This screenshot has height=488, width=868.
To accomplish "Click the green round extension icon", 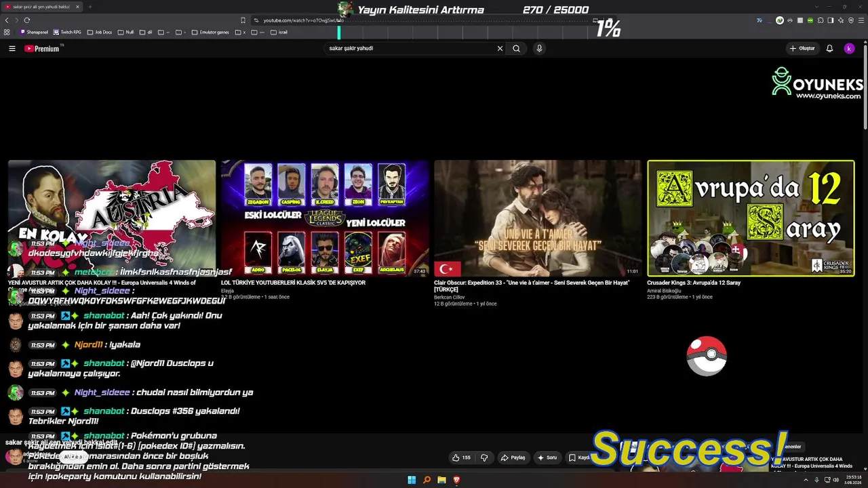I will [x=780, y=20].
